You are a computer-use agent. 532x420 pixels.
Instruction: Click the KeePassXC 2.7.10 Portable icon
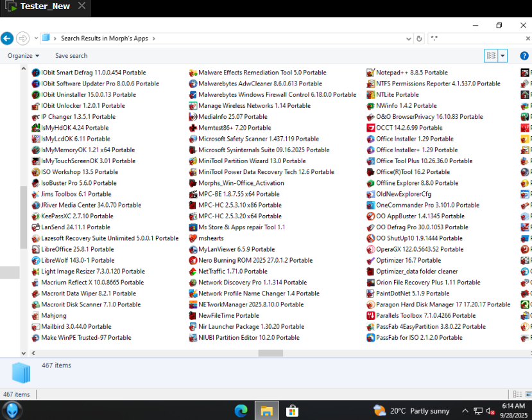(x=36, y=216)
